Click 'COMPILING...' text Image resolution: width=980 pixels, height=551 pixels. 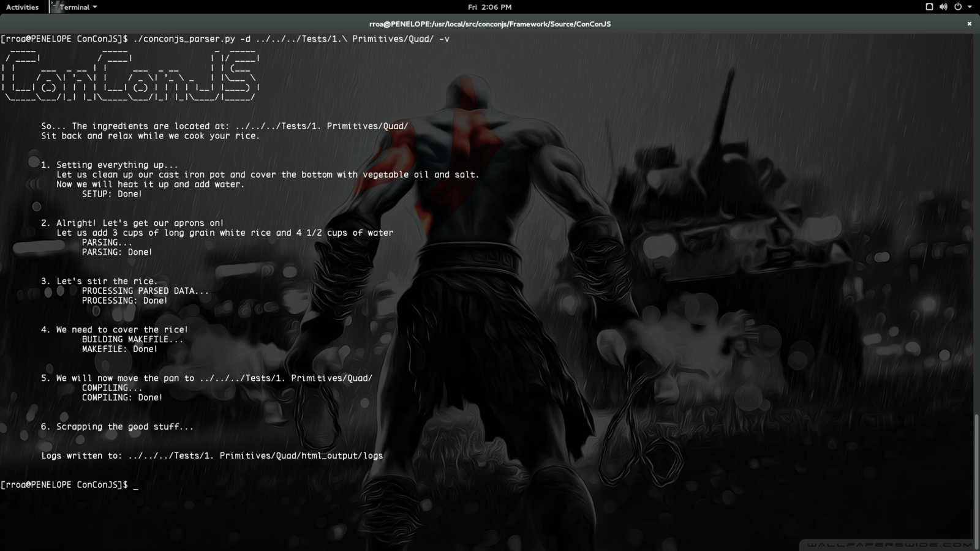[112, 388]
